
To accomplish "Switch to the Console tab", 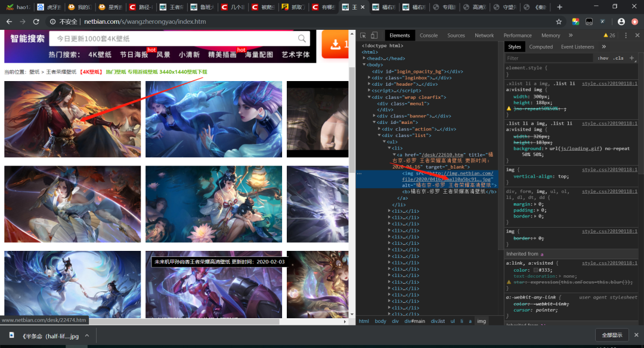I will 428,35.
